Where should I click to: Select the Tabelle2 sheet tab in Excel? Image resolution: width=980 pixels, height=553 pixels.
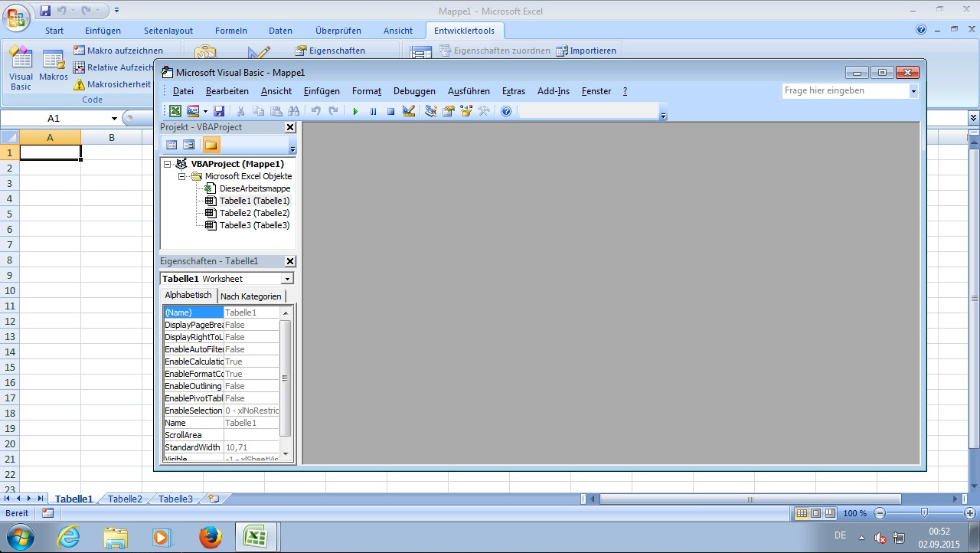coord(125,499)
